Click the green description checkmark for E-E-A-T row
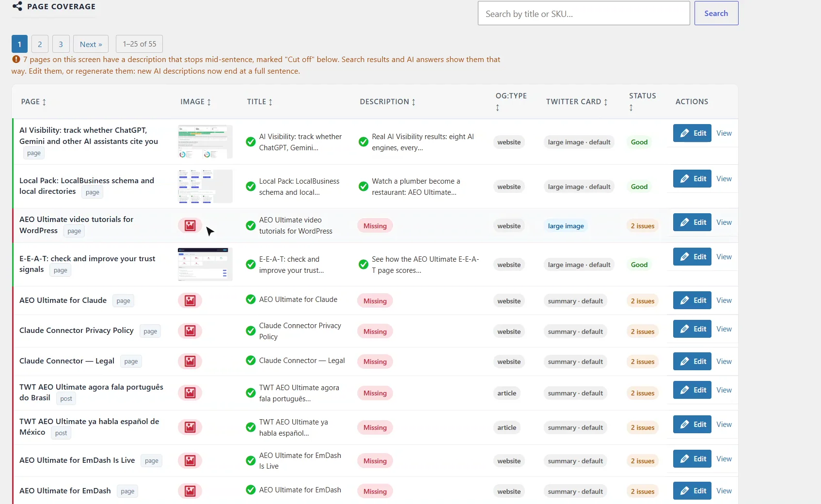 coord(363,265)
